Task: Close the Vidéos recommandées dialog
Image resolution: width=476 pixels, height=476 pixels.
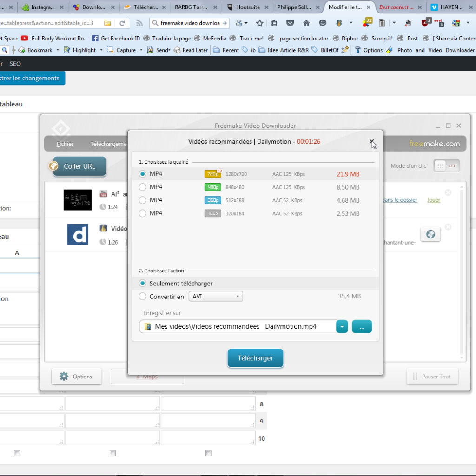Action: (x=371, y=142)
